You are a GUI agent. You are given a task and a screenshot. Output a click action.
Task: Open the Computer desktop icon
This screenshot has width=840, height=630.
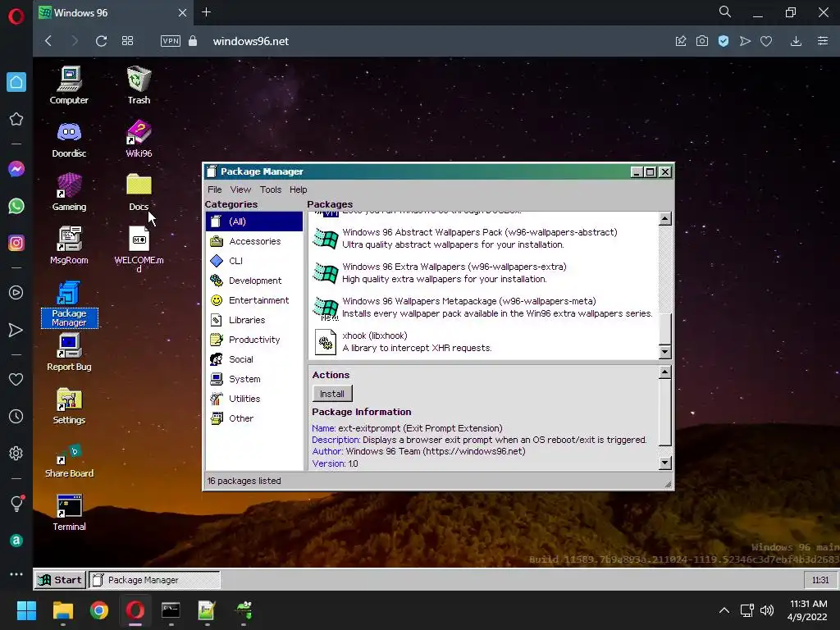69,84
